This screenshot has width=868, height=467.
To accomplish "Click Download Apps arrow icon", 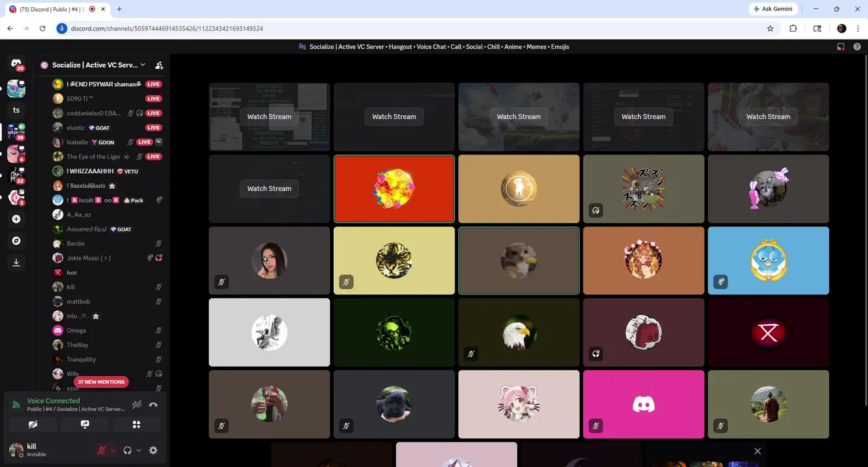I will (x=16, y=263).
